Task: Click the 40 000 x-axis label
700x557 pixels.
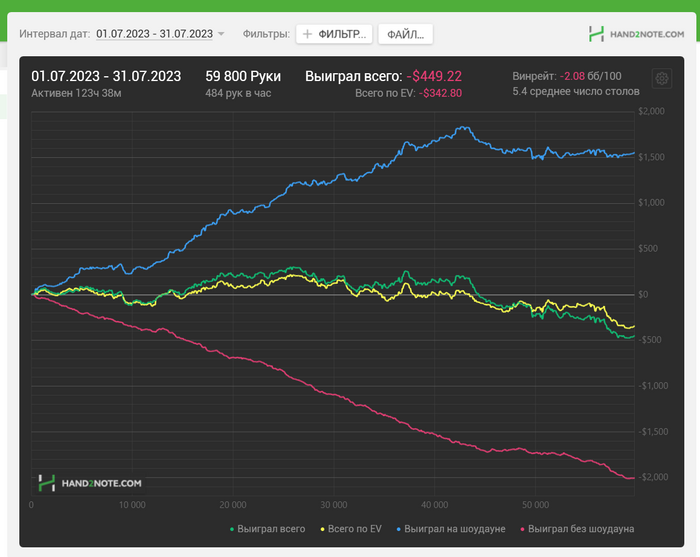Action: 434,505
